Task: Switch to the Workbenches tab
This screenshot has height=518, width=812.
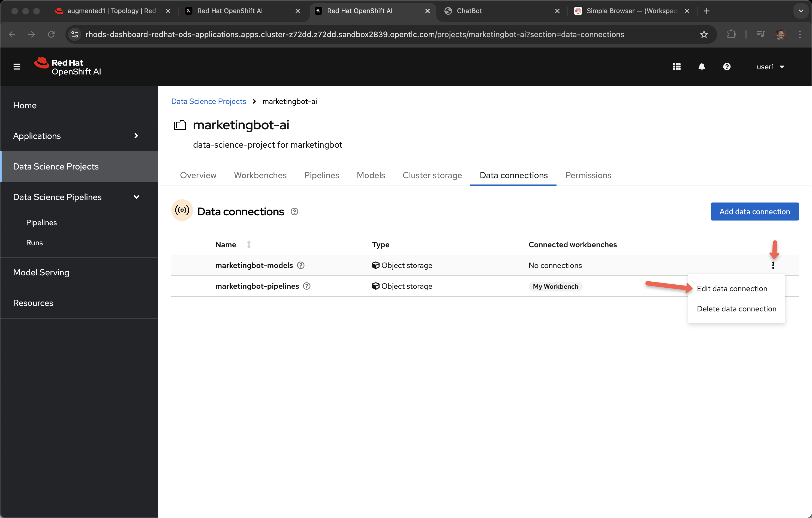Action: [260, 175]
